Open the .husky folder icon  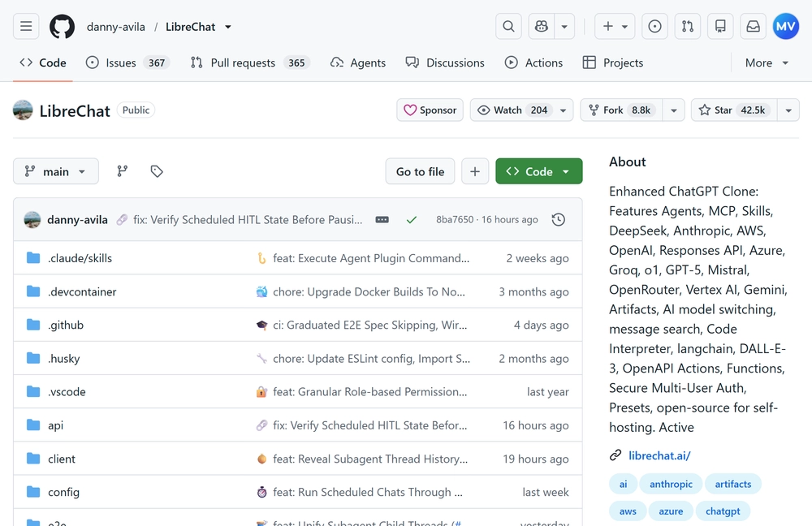click(33, 358)
